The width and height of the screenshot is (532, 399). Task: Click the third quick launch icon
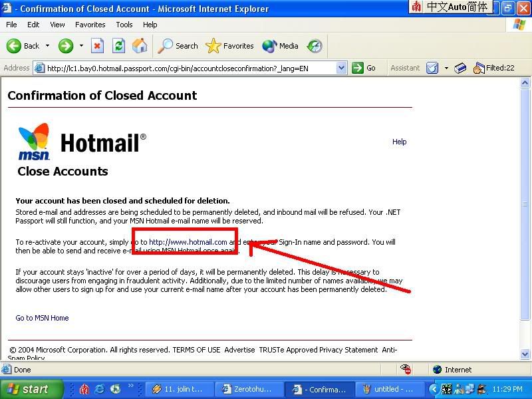[116, 389]
